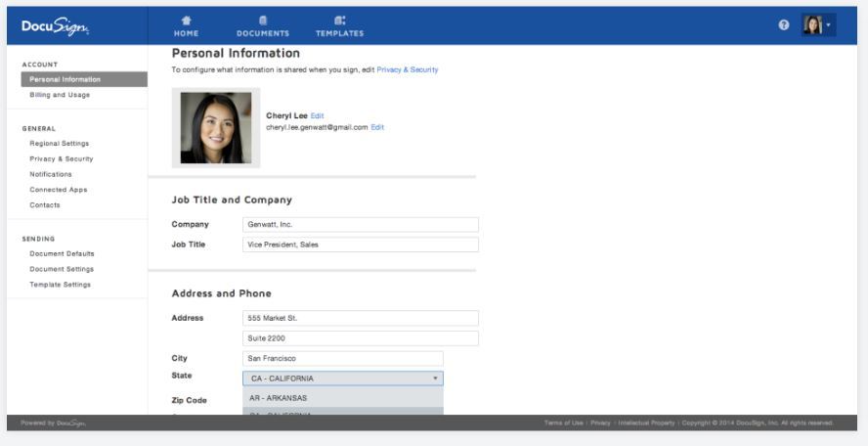Open the State dropdown

coord(343,379)
